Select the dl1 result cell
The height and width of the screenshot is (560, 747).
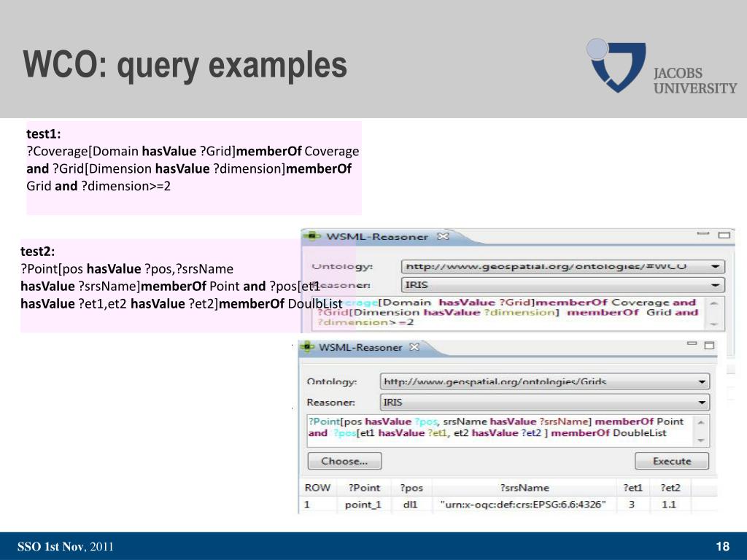click(410, 505)
